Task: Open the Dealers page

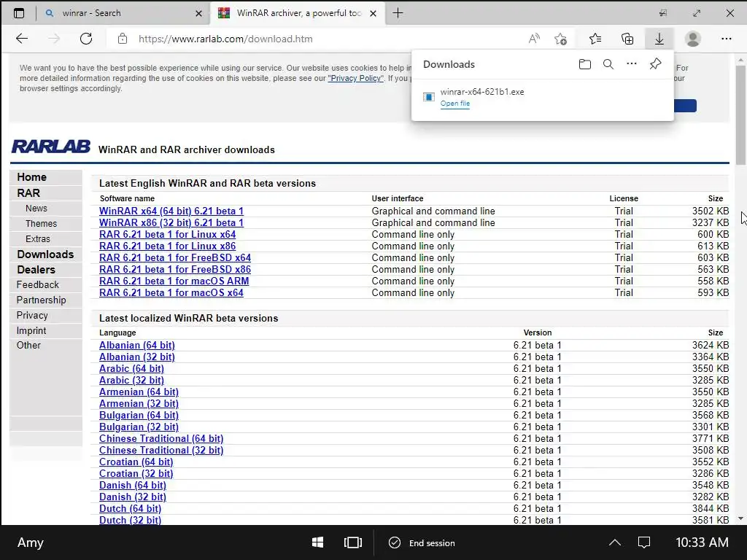Action: pos(36,270)
